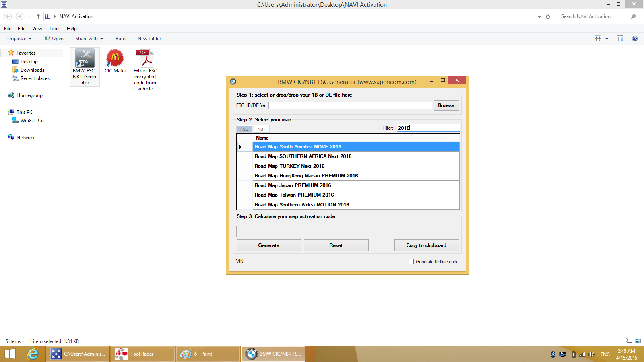Select Road Map Japan PREMIUM 2016
The image size is (644, 362).
tap(356, 185)
